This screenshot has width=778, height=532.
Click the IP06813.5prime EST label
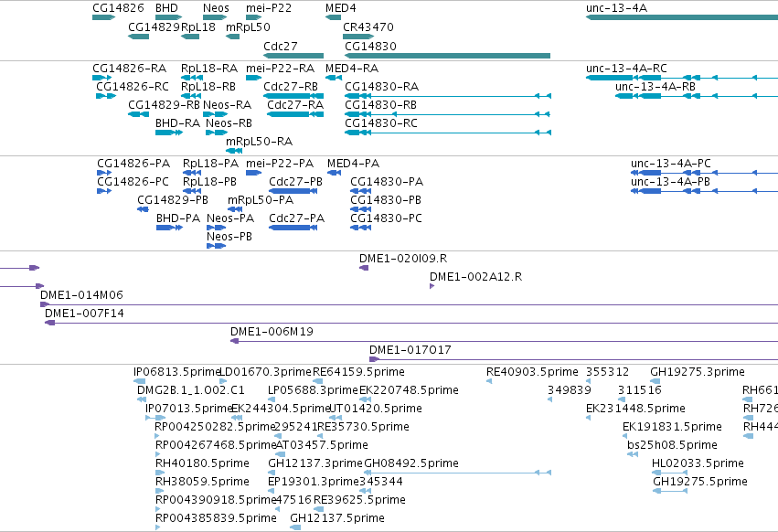coord(176,372)
